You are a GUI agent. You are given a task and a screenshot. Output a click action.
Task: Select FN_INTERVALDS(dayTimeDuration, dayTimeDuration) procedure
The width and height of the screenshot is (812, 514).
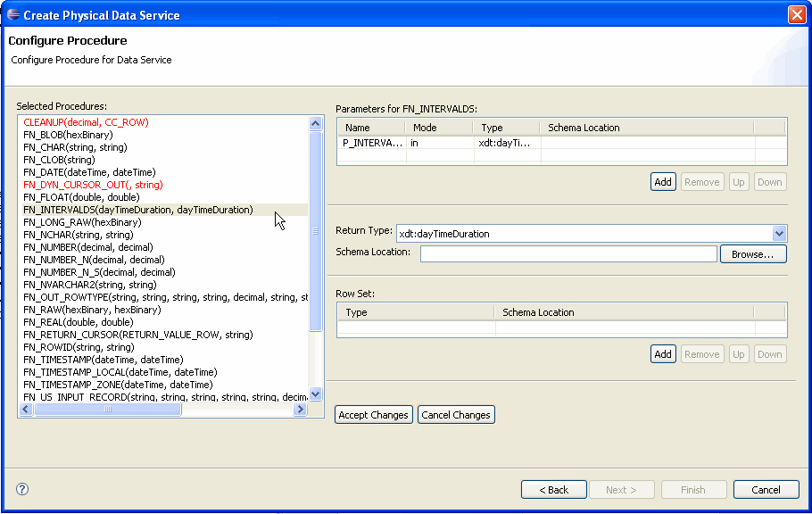pyautogui.click(x=137, y=210)
